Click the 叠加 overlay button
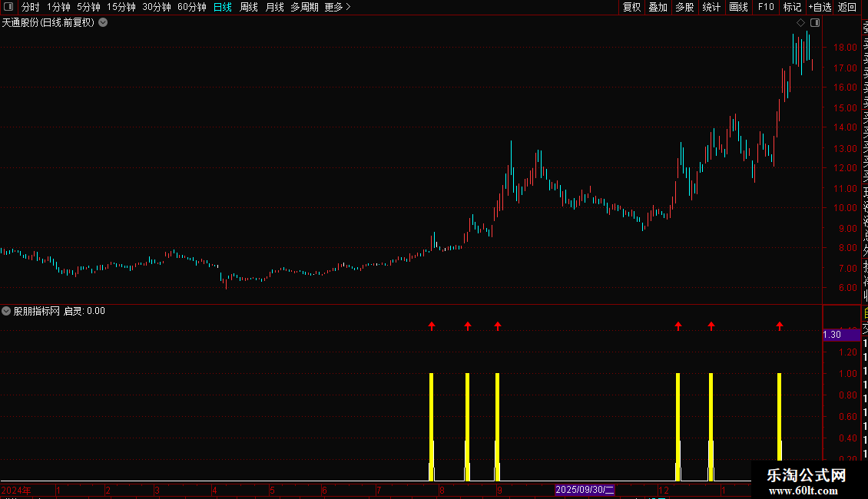 [658, 7]
